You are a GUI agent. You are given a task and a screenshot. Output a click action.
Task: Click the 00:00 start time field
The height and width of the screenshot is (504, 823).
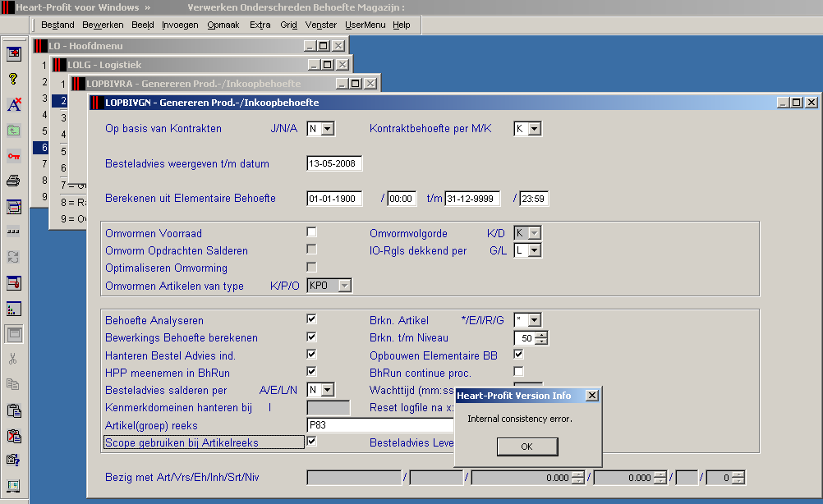pos(402,199)
